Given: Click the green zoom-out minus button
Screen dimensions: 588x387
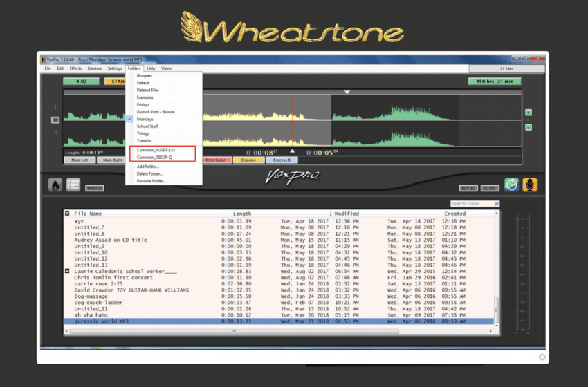Looking at the screenshot, I should (529, 127).
